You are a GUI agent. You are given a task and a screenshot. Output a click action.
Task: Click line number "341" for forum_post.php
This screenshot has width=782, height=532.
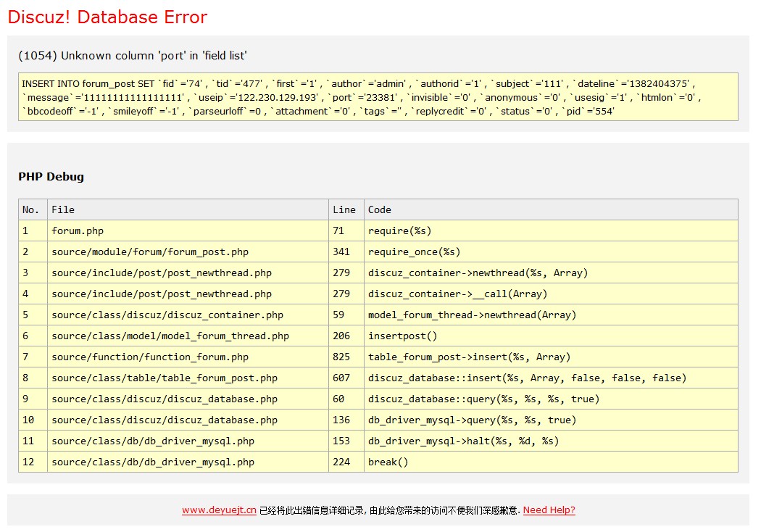(346, 252)
